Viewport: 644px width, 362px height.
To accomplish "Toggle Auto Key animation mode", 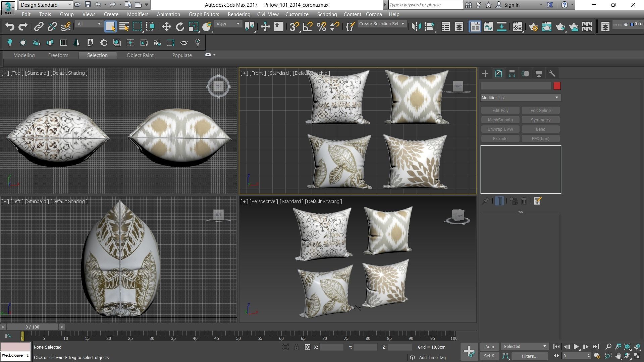I will (489, 347).
